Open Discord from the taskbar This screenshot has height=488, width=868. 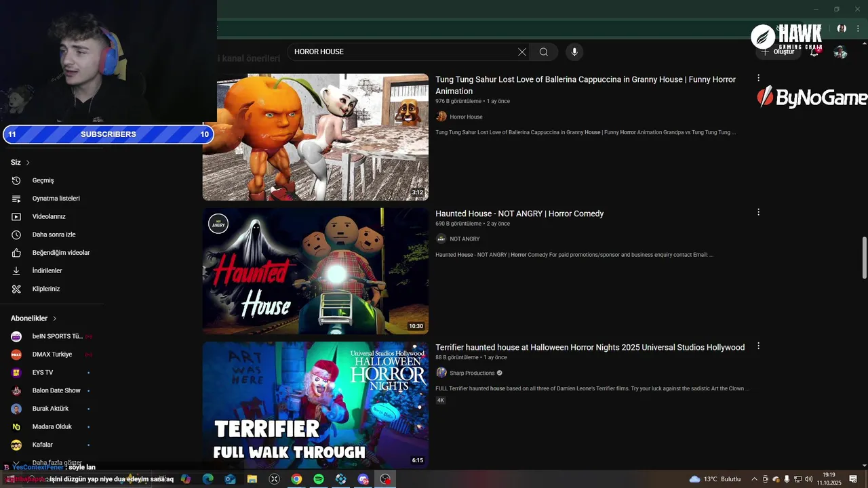pos(363,479)
